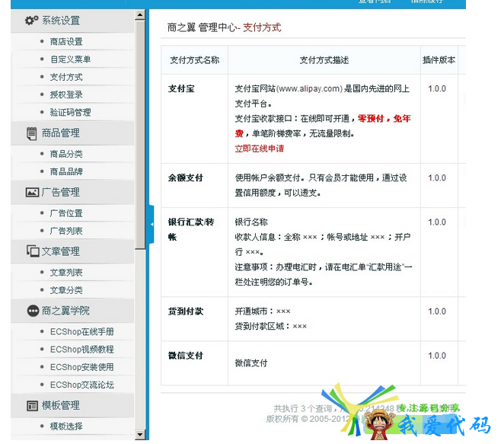Click the chat bubble icon beside 商之翼学院
The width and height of the screenshot is (504, 444).
click(33, 311)
